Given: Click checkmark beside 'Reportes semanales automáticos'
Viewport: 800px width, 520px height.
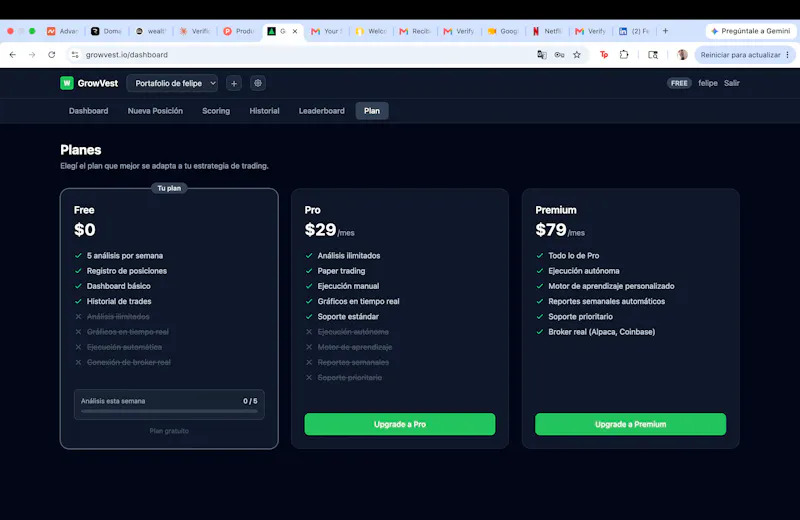Looking at the screenshot, I should 539,301.
